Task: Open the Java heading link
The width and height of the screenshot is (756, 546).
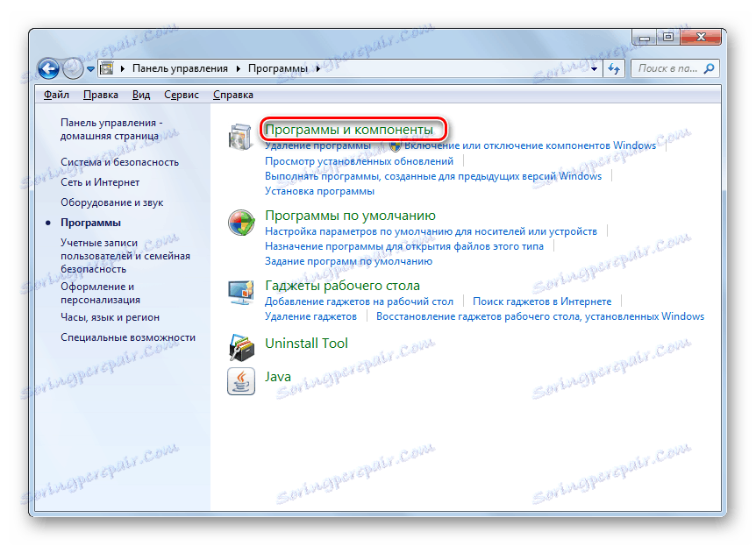Action: [278, 377]
